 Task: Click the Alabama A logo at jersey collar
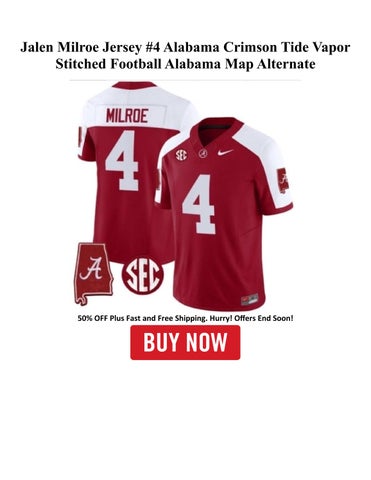(x=203, y=154)
